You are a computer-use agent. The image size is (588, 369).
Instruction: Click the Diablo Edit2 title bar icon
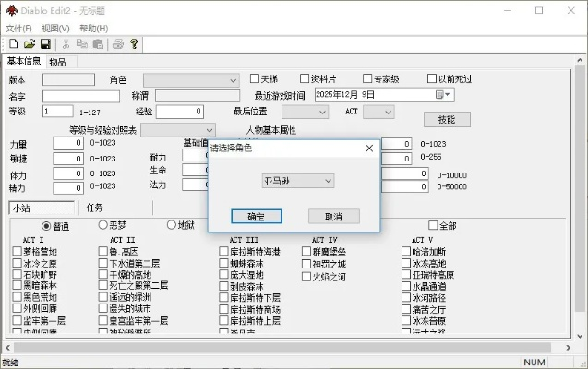click(x=12, y=10)
